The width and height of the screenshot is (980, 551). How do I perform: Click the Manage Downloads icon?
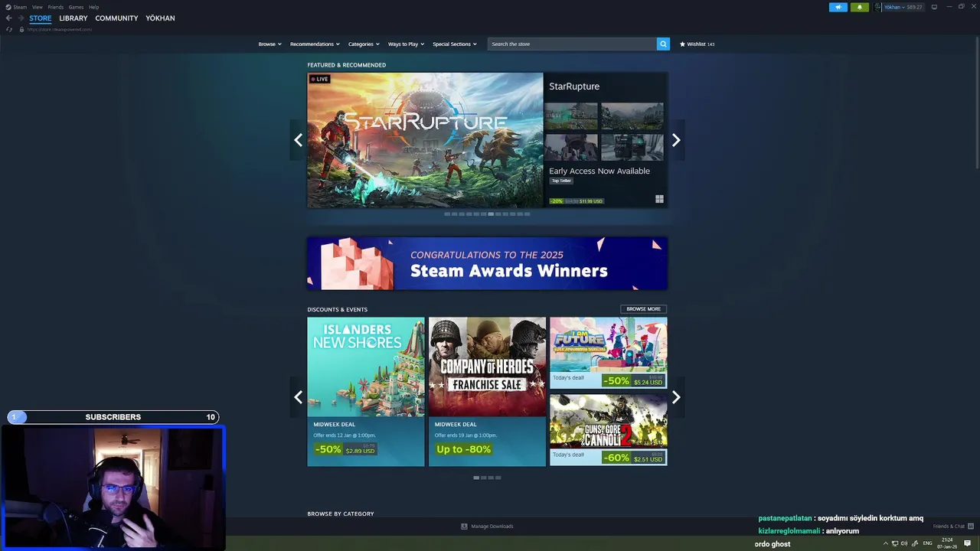click(x=464, y=527)
